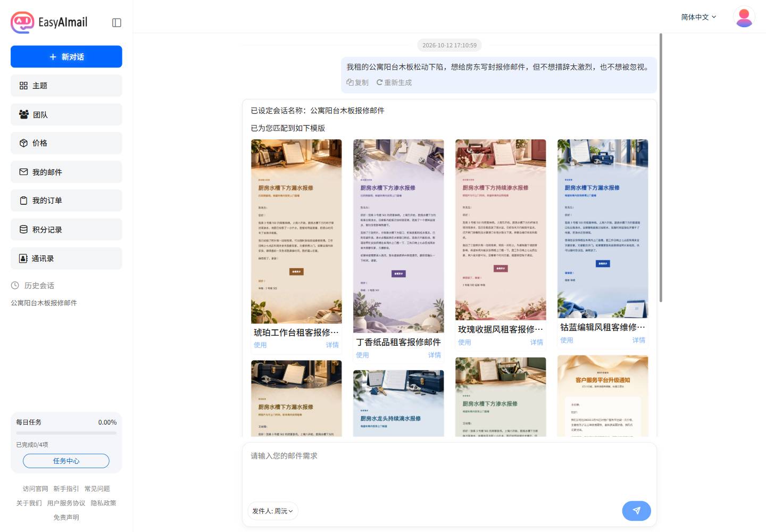Open history chat 公寓阳台木板报修邮件
The image size is (766, 532).
pyautogui.click(x=44, y=303)
